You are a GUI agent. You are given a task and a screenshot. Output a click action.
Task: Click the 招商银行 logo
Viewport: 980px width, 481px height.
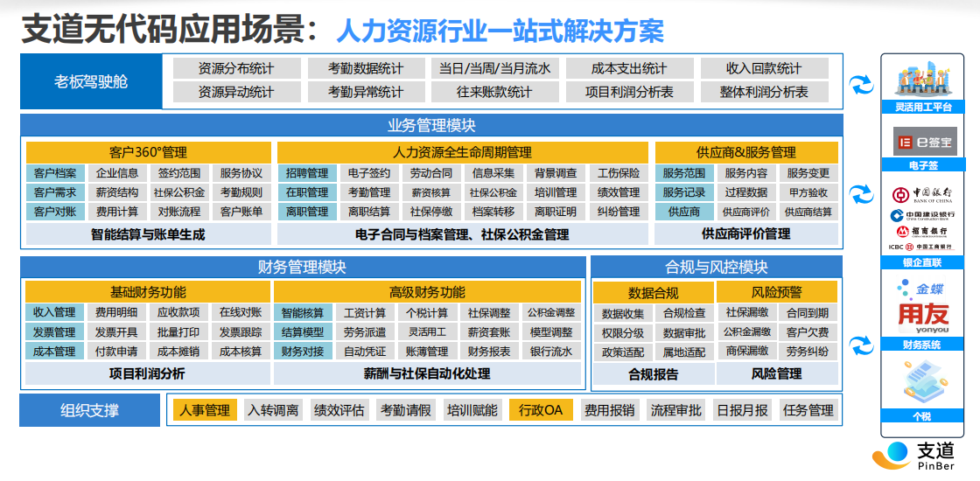pos(922,232)
